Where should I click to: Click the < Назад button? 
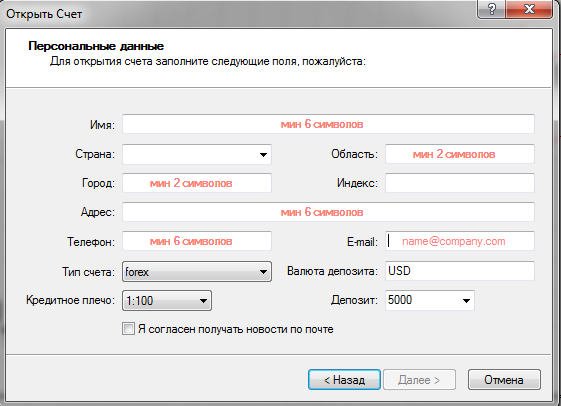click(344, 380)
